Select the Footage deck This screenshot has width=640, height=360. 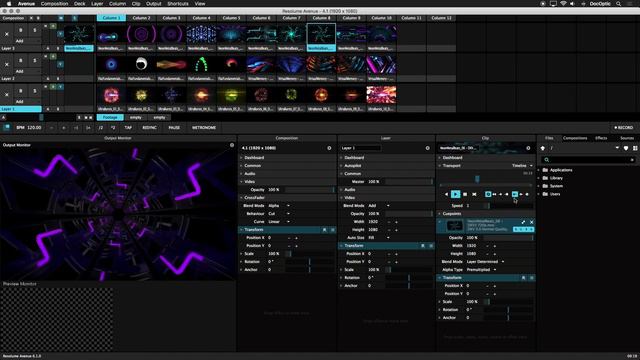[x=110, y=118]
